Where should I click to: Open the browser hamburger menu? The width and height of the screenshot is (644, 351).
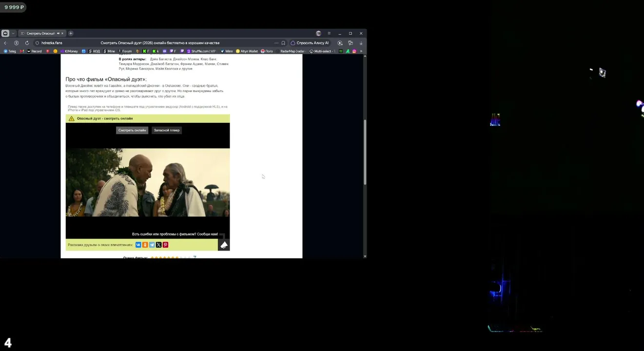[329, 33]
